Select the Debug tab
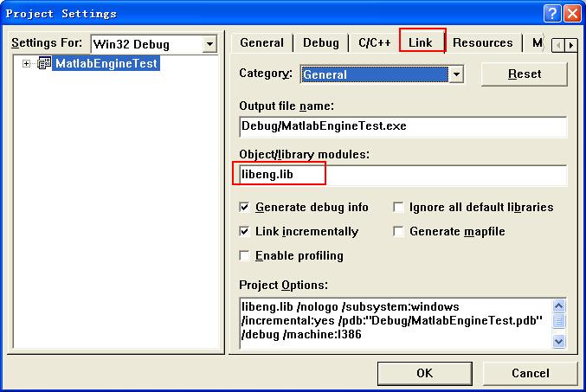This screenshot has height=392, width=586. coord(320,43)
